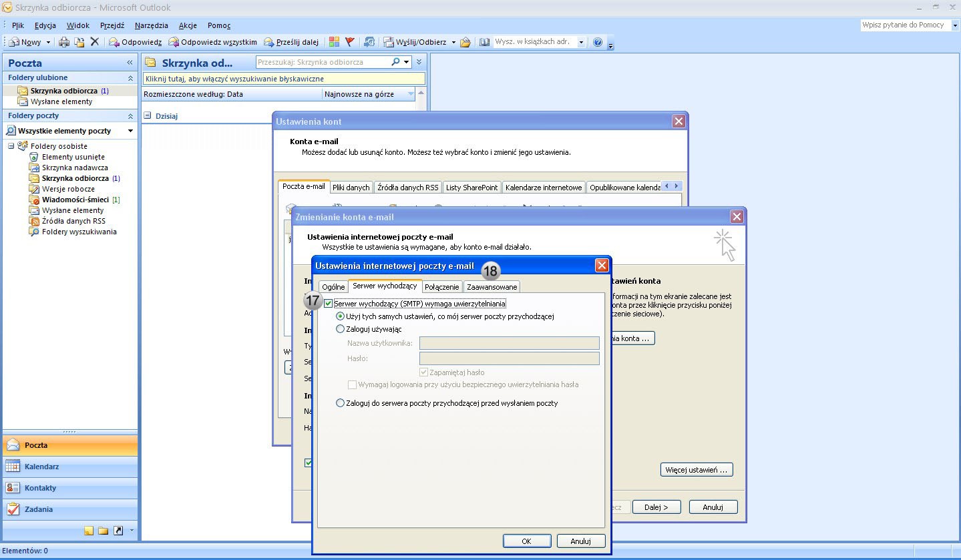Select Wiadomości-śmieci folder
The width and height of the screenshot is (961, 560).
[75, 200]
